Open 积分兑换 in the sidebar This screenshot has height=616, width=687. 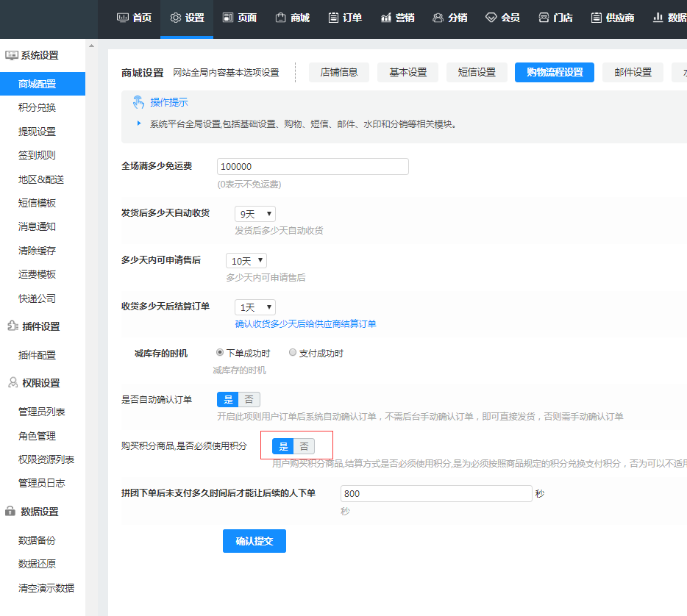coord(37,107)
